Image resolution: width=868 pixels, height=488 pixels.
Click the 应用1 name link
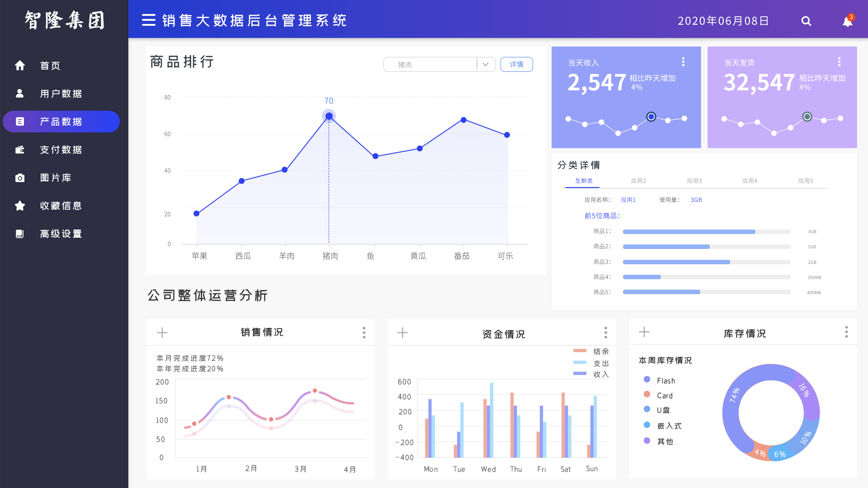pyautogui.click(x=628, y=200)
